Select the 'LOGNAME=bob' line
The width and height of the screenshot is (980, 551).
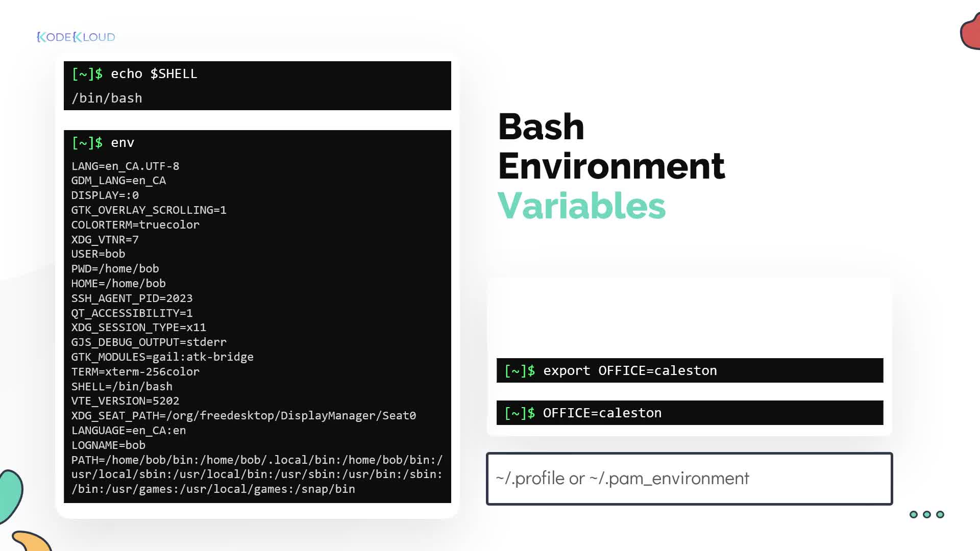click(108, 445)
